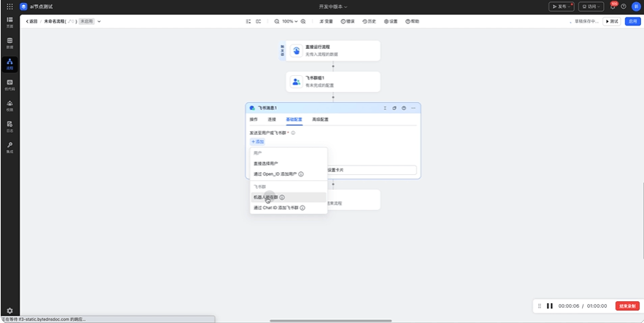Open the 日志 sidebar section

coord(9,127)
